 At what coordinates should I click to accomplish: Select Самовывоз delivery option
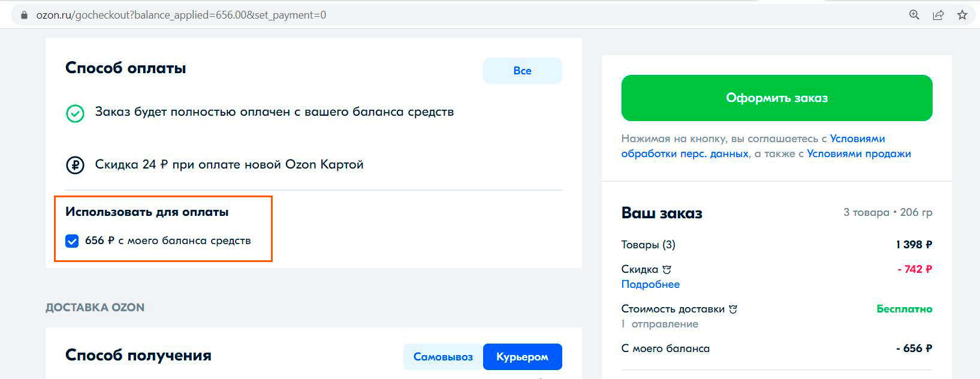(443, 357)
